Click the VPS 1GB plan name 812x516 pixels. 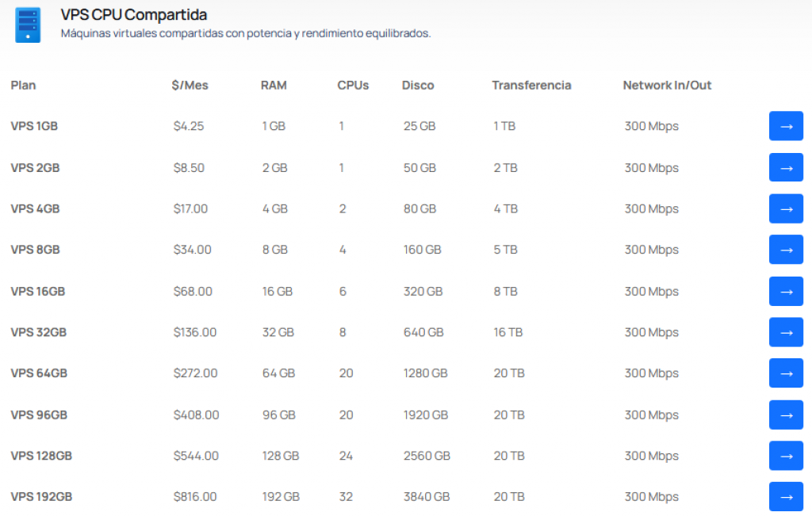[34, 126]
